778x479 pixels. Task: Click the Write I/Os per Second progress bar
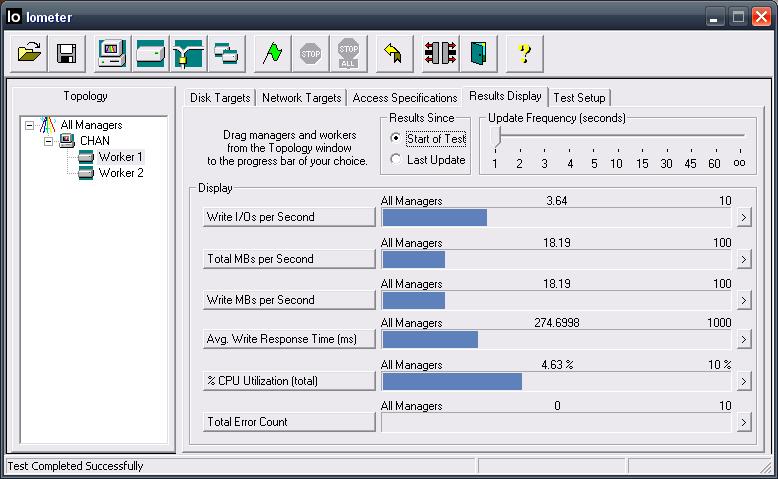[556, 217]
